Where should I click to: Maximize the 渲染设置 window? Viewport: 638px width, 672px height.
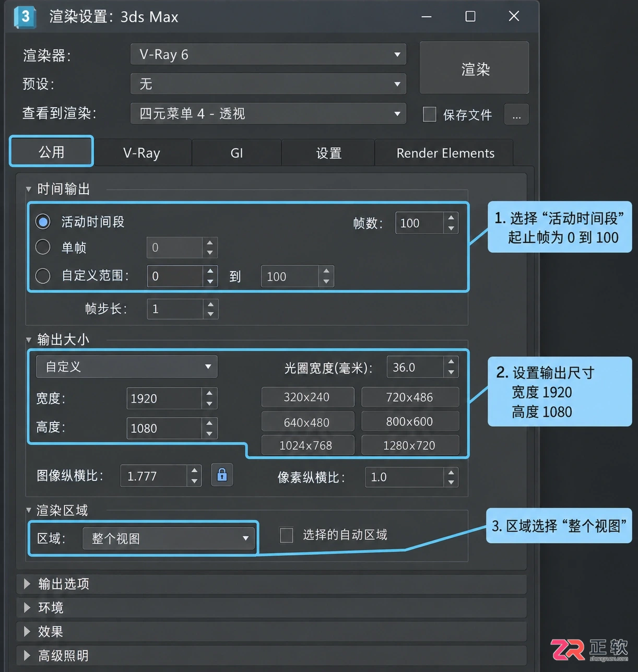(470, 16)
